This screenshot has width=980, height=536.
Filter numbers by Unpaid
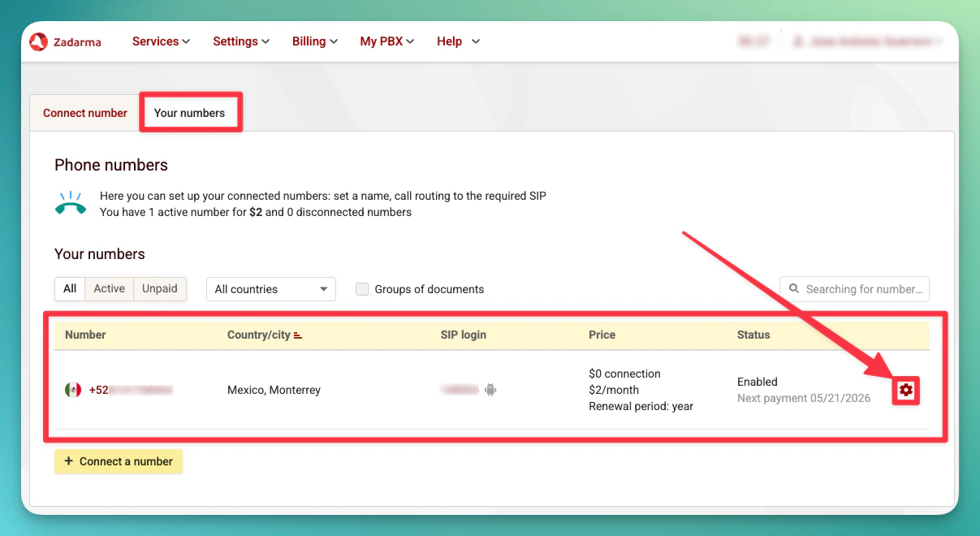[160, 289]
